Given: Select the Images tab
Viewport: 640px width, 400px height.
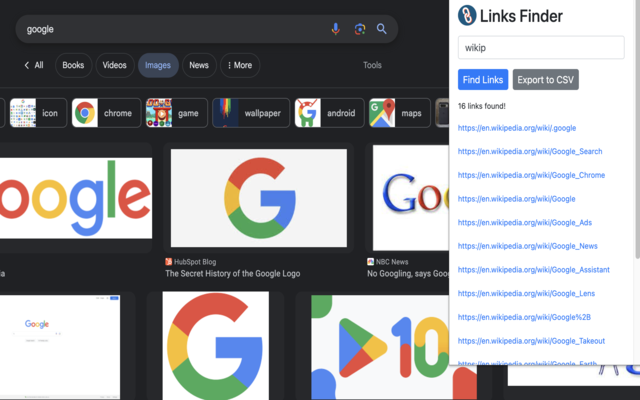Looking at the screenshot, I should tap(158, 65).
